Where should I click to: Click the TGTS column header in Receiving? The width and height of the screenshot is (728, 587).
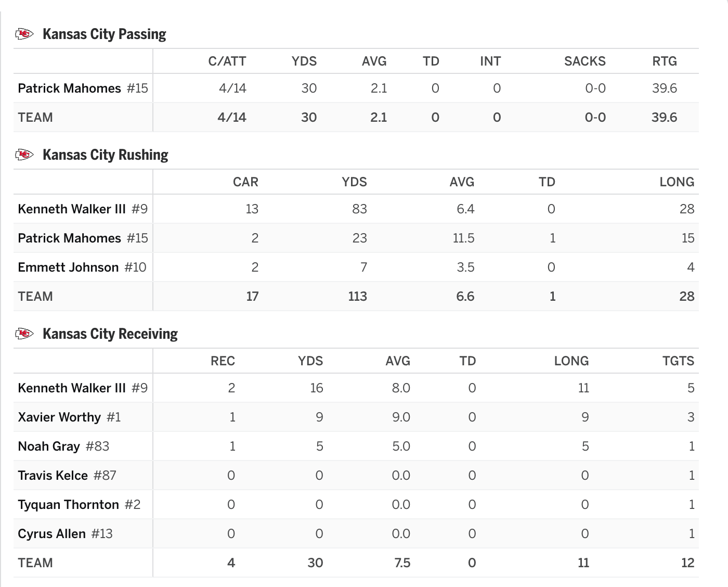[x=679, y=361]
